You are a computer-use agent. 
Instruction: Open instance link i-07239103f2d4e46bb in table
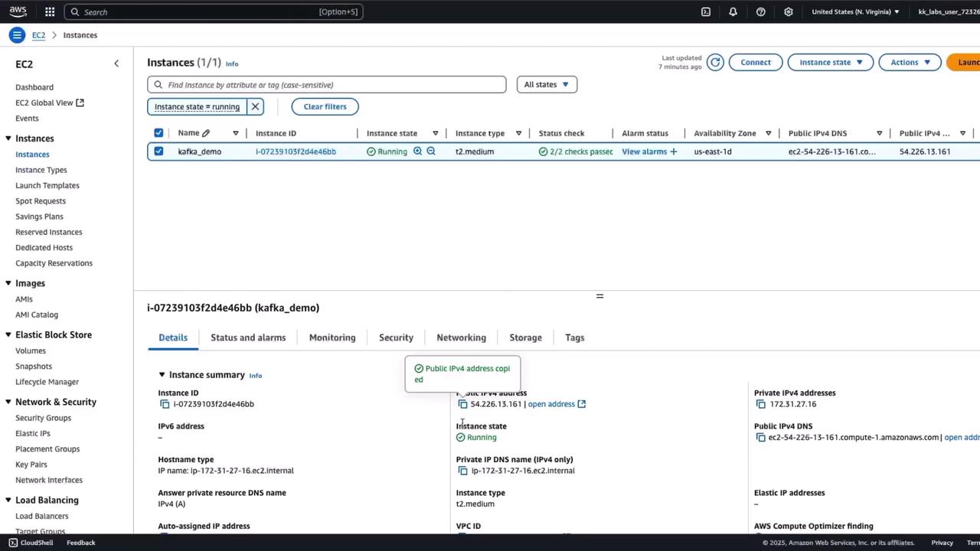pos(296,152)
